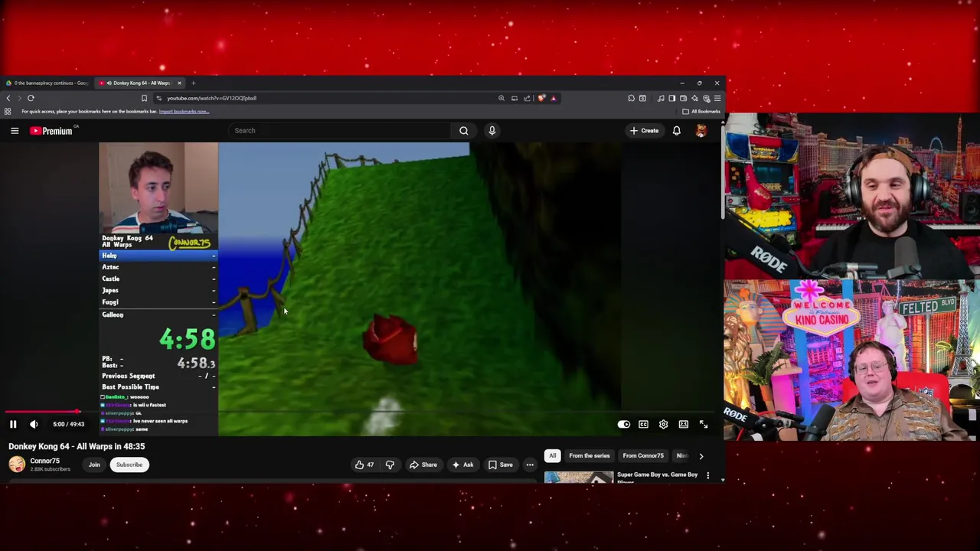Mute the video with the speaker icon
Image resolution: width=980 pixels, height=551 pixels.
tap(34, 424)
